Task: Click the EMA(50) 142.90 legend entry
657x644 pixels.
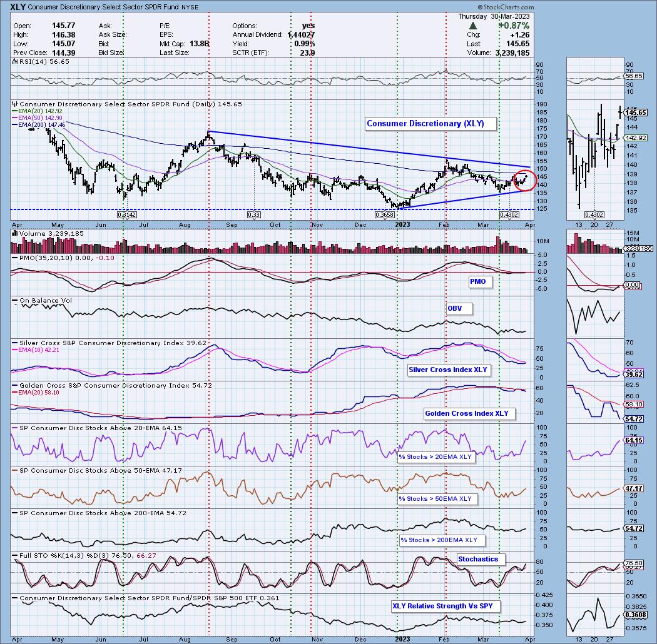Action: [38, 118]
